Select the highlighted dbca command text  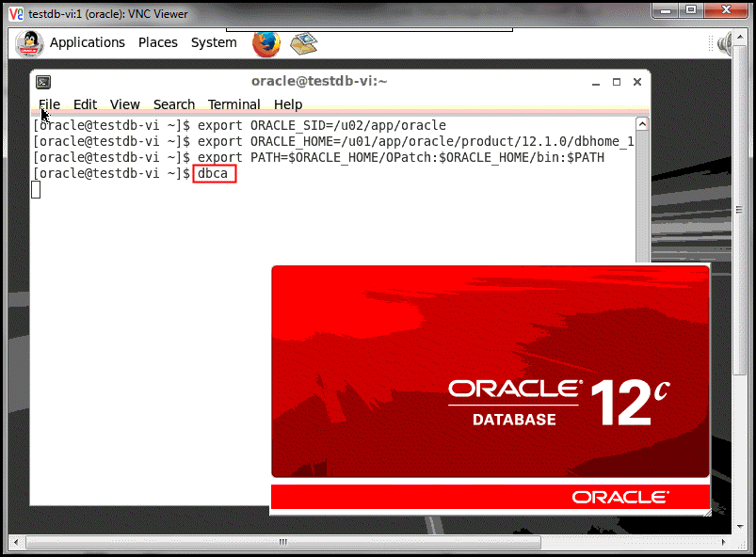pos(214,173)
